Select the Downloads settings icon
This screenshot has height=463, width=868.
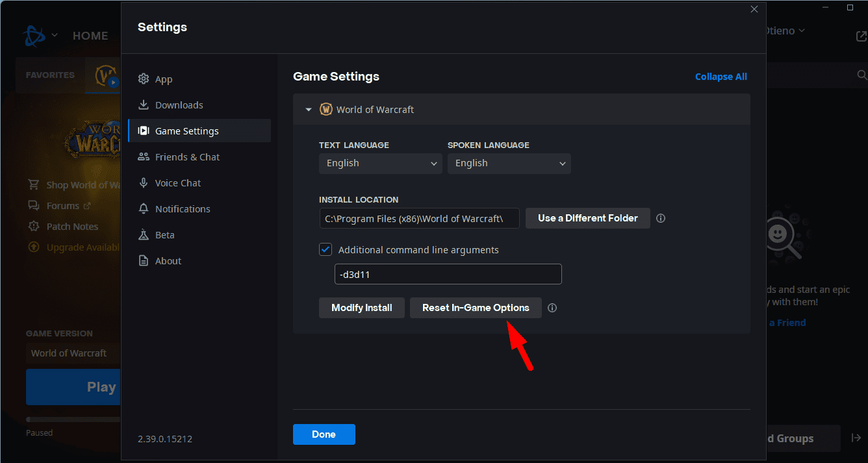coord(144,105)
